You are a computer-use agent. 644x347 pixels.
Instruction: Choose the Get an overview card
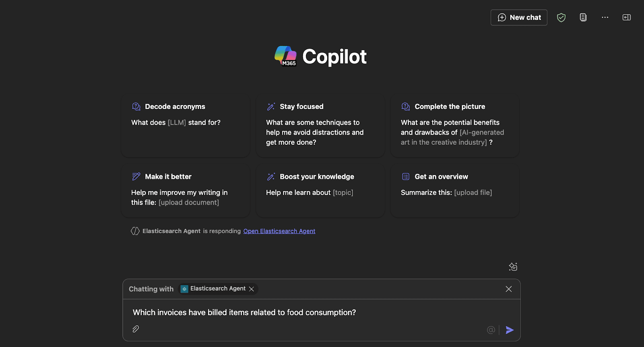coord(455,191)
